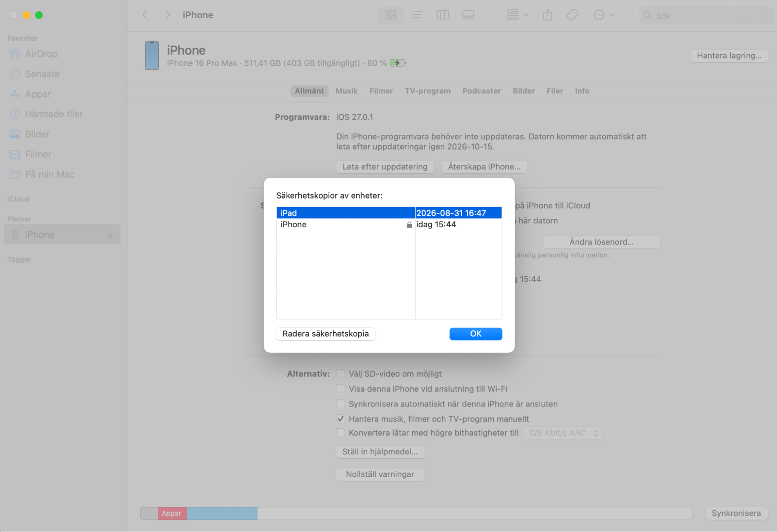Open the group-by options dropdown
Screen dimensions: 777x532
click(x=517, y=15)
